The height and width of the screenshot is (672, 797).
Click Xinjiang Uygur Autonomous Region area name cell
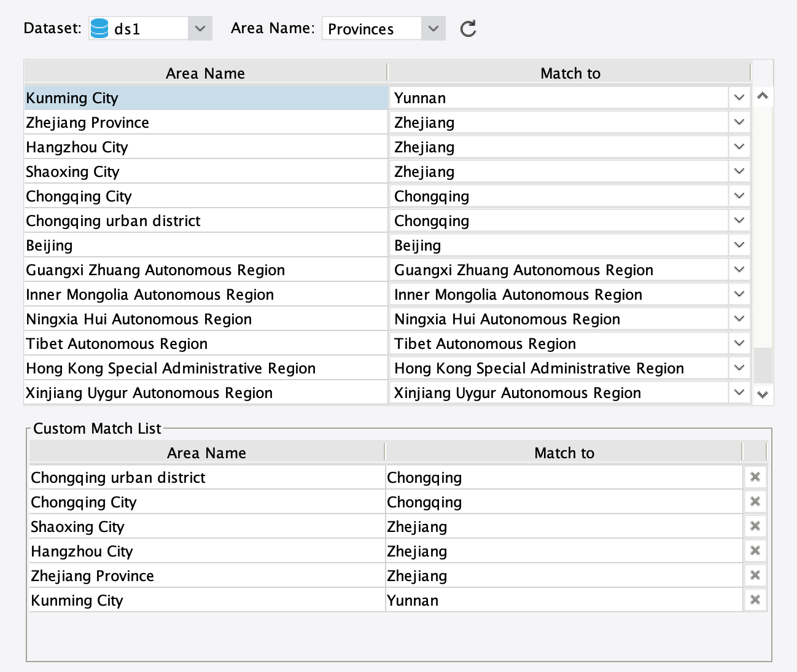click(206, 393)
